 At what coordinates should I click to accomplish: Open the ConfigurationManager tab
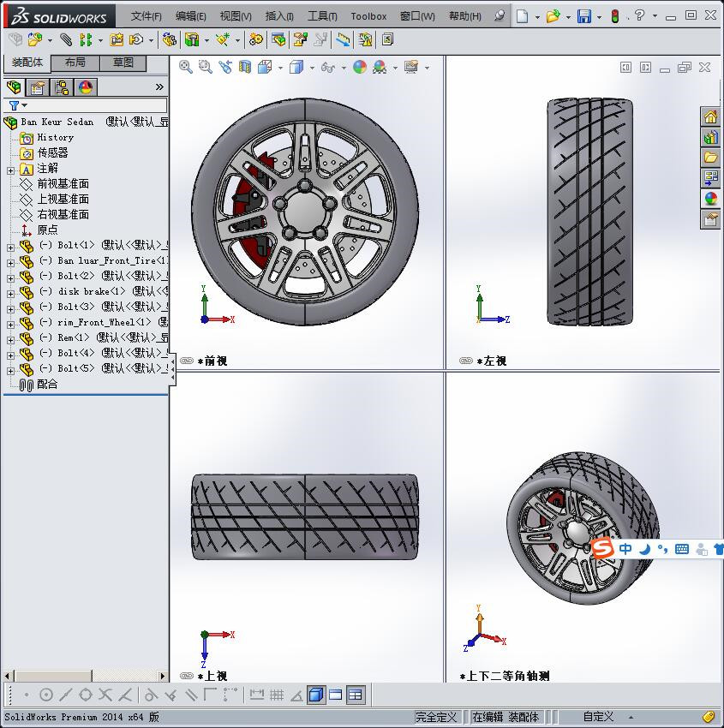pos(62,87)
